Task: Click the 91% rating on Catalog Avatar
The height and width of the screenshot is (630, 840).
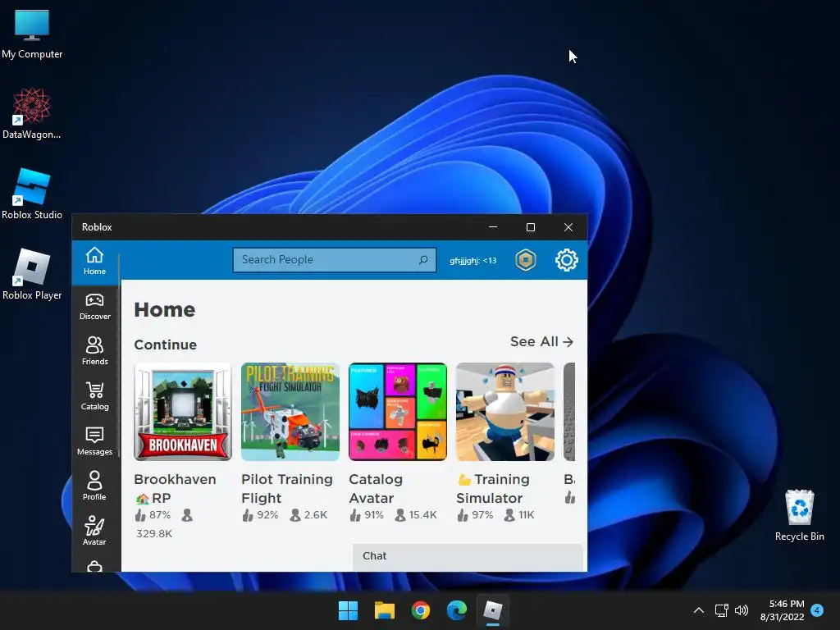Action: 367,515
